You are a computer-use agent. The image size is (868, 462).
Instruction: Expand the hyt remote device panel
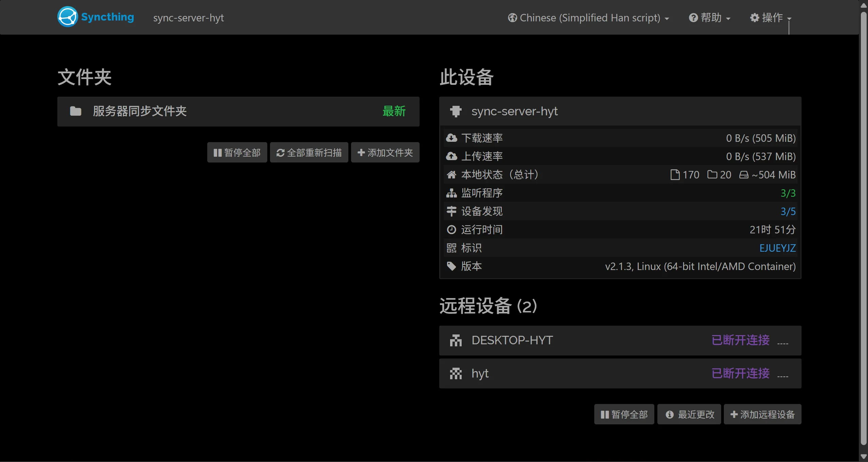[x=620, y=373]
